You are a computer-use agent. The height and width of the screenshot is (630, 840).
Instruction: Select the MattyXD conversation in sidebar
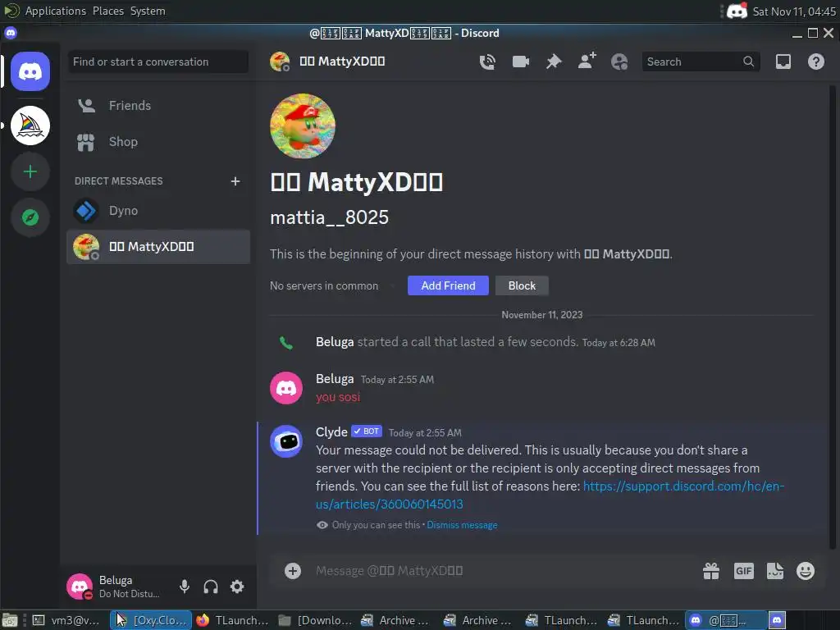pyautogui.click(x=158, y=247)
